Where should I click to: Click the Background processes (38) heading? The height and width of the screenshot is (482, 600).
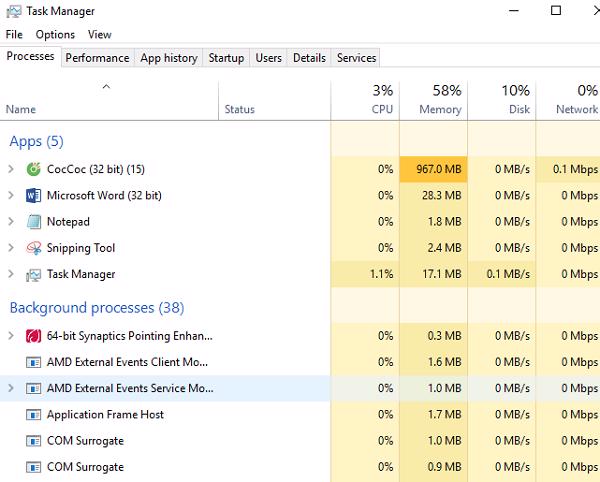tap(97, 308)
